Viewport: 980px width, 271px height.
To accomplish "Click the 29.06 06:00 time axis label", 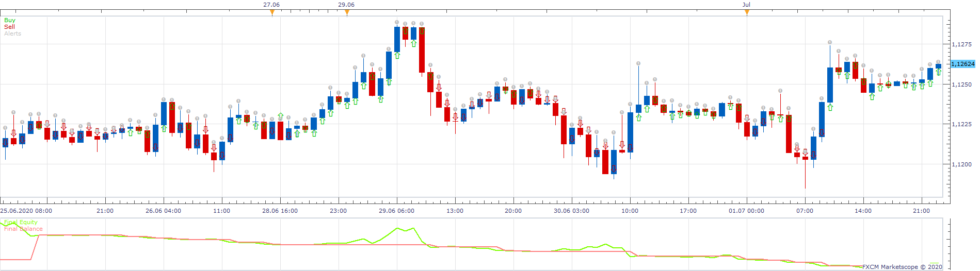I will coord(396,211).
